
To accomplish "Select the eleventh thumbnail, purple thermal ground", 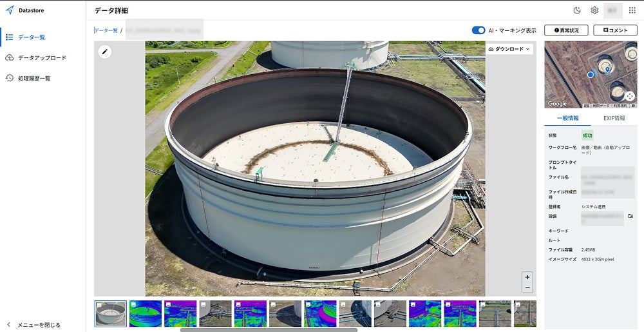I will [x=460, y=313].
